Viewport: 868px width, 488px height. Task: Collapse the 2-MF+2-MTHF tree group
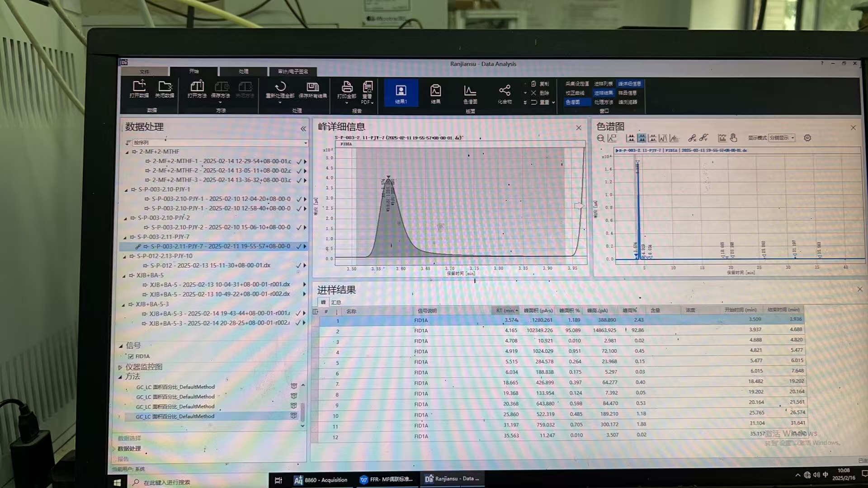(127, 152)
